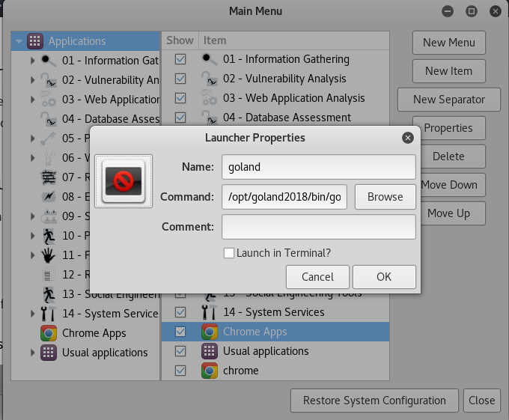Click the Usual applications grid icon in tree
The height and width of the screenshot is (420, 509).
49,353
